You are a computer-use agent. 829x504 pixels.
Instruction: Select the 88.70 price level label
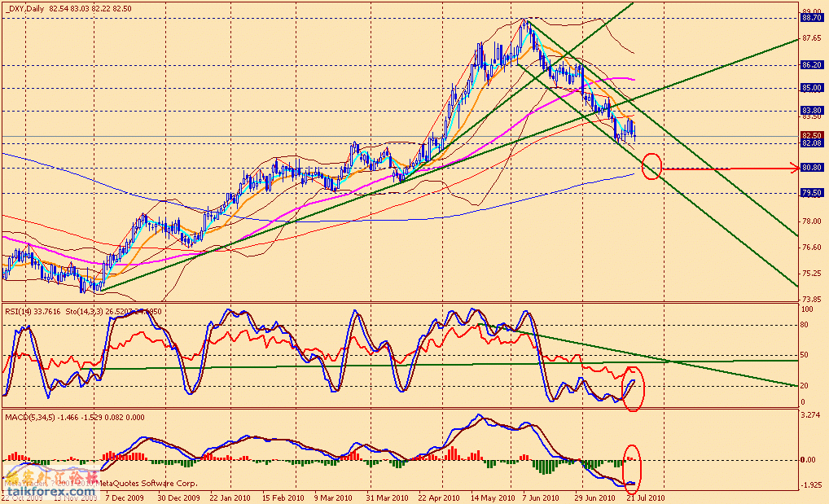[x=812, y=18]
